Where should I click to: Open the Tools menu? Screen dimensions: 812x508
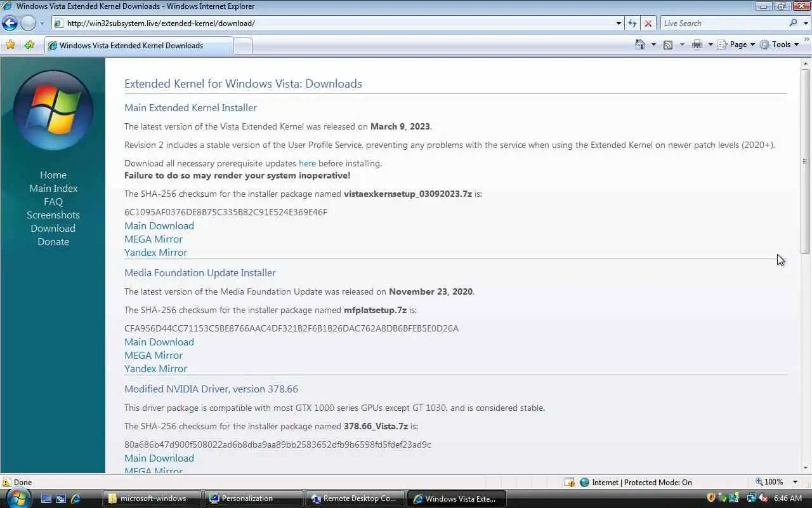(779, 44)
